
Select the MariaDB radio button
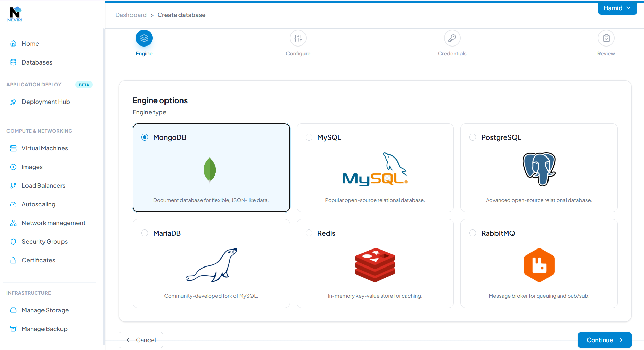pyautogui.click(x=145, y=233)
